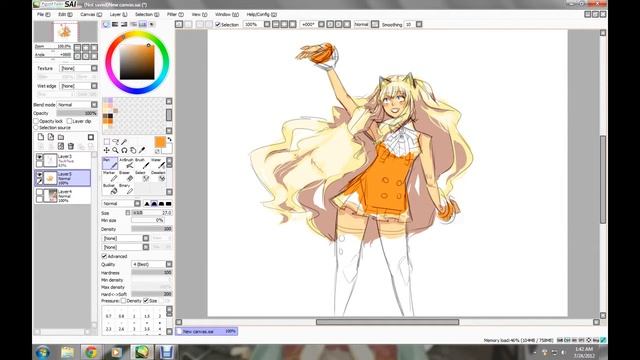Open the Windows Start menu
Screen dimensions: 640x360
pos(42,352)
